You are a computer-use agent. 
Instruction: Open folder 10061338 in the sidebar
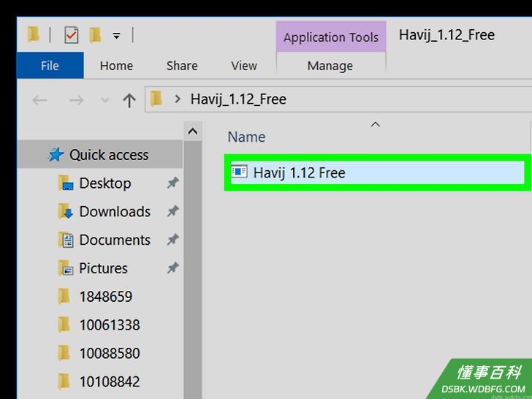pos(110,325)
